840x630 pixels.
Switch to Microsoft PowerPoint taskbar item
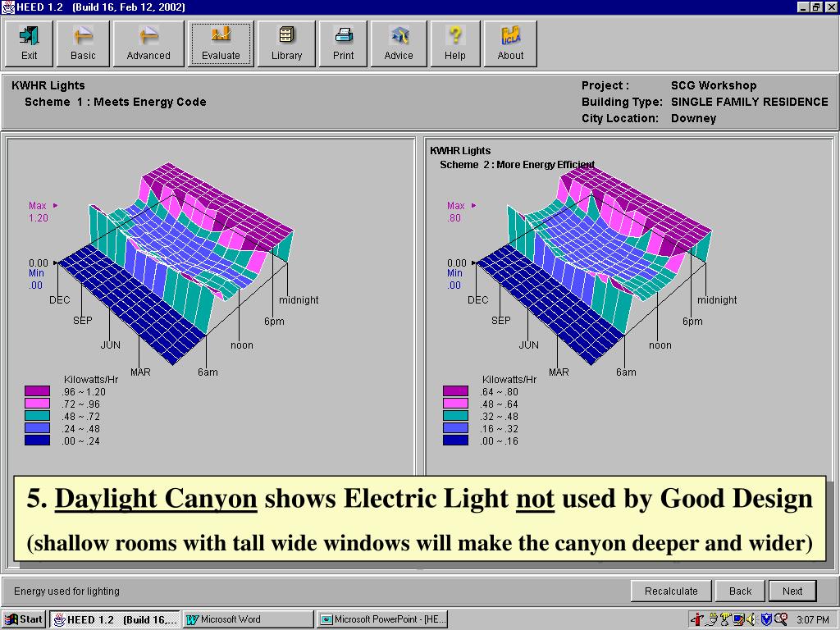pos(382,619)
